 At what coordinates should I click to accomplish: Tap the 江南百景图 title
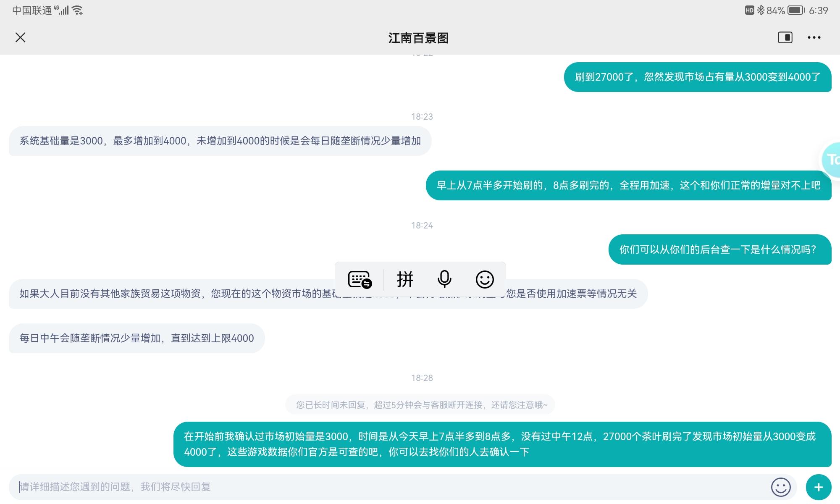pos(418,38)
